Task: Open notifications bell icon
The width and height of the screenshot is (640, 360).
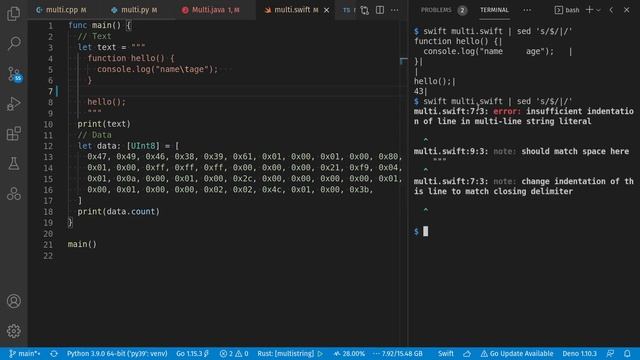Action: click(x=627, y=353)
